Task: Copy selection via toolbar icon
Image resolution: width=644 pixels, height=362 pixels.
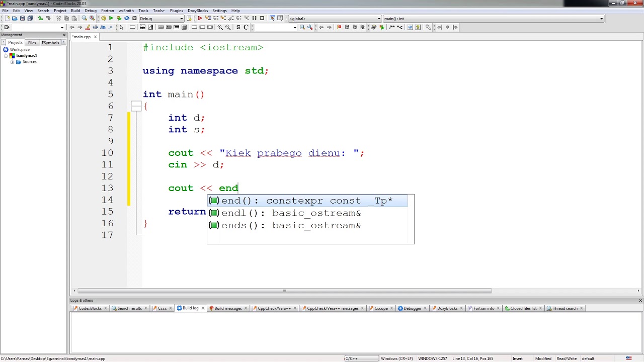Action: 66,18
